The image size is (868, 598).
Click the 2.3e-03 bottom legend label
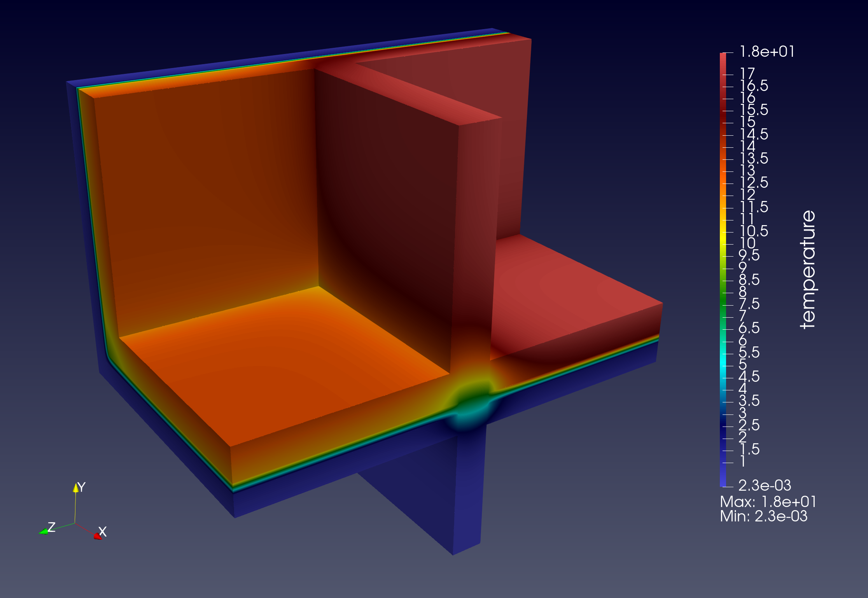coord(765,485)
